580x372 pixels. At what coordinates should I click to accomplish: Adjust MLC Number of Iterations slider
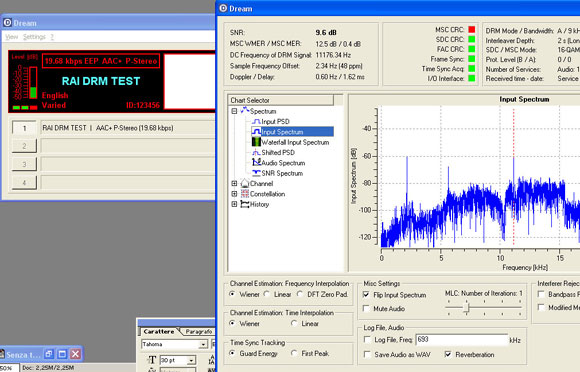466,307
